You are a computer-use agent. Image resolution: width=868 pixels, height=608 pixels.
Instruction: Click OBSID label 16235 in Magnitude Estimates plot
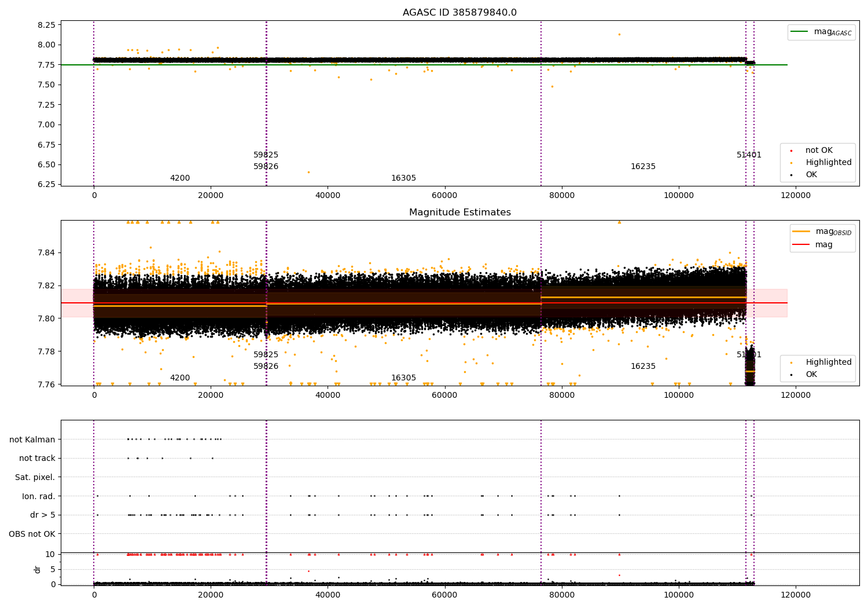(x=643, y=367)
